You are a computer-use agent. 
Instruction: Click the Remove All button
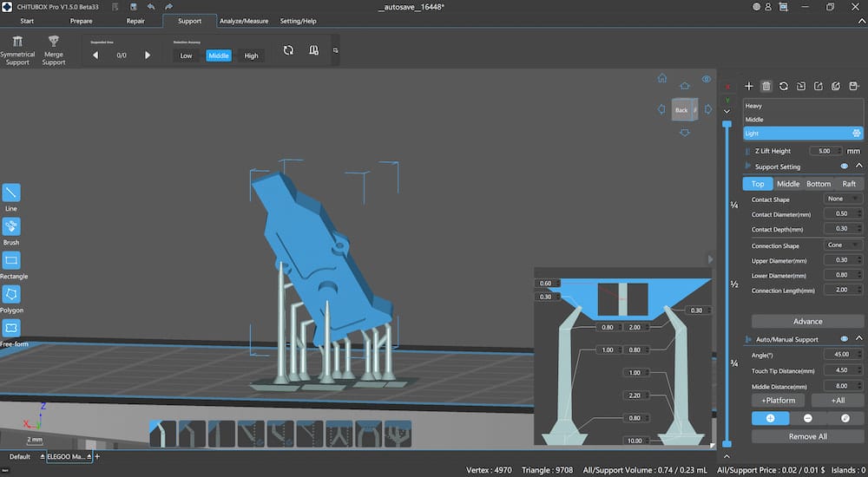pyautogui.click(x=807, y=436)
